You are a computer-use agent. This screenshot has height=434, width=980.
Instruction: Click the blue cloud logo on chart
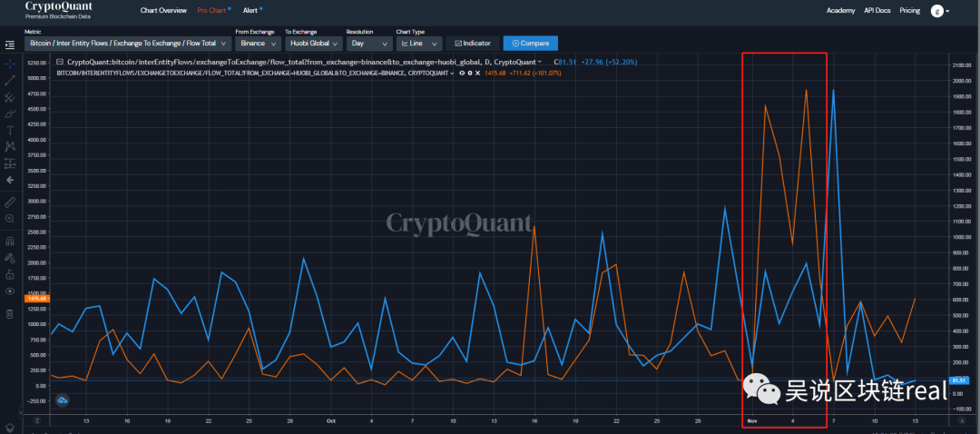tap(63, 400)
